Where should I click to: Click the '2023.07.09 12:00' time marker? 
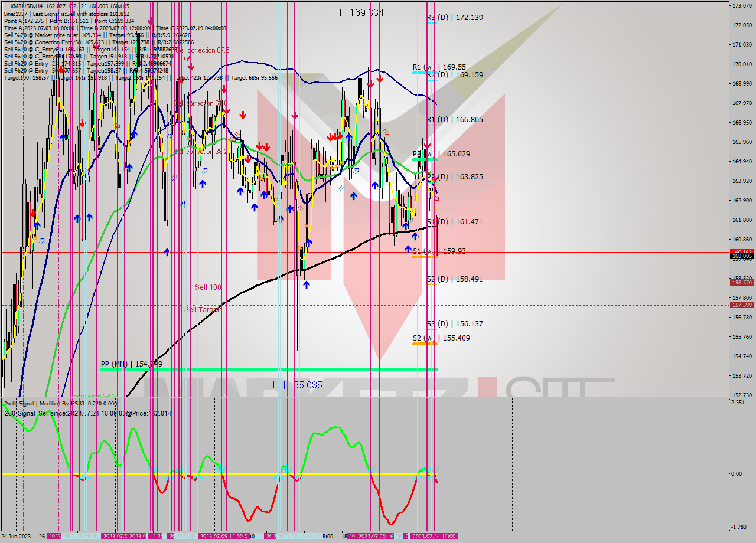(x=223, y=537)
